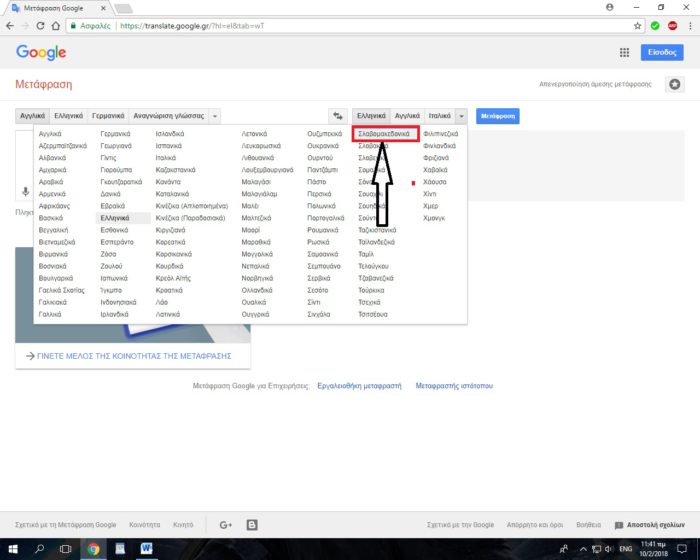Viewport: 700px width, 560px height.
Task: Click the Blogger icon in footer
Action: coord(252,524)
